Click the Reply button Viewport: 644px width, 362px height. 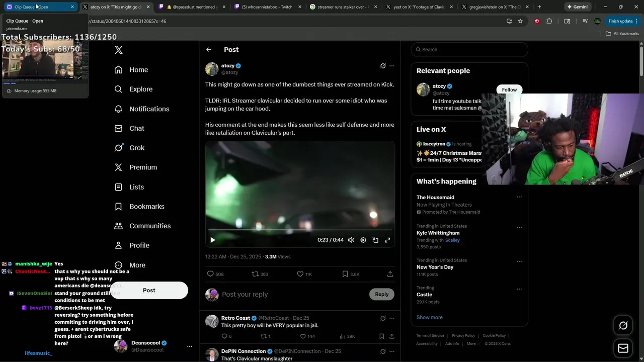click(x=382, y=294)
